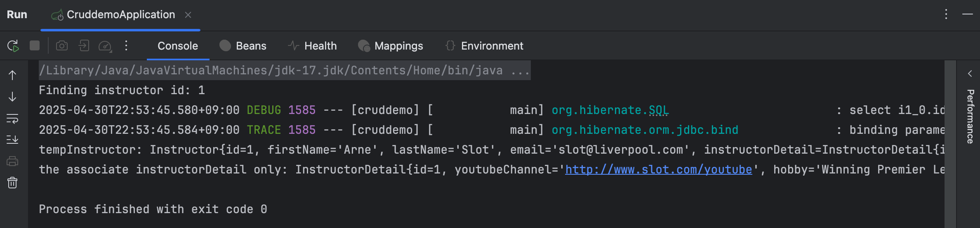Close the CruddemoApplication run tab
The height and width of the screenshot is (228, 980).
tap(188, 15)
